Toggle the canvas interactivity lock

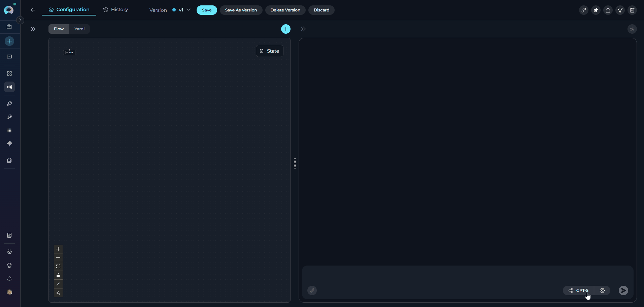click(58, 275)
